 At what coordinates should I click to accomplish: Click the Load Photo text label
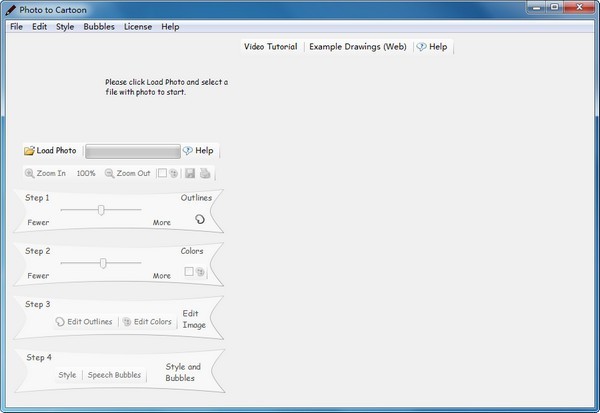tap(56, 150)
